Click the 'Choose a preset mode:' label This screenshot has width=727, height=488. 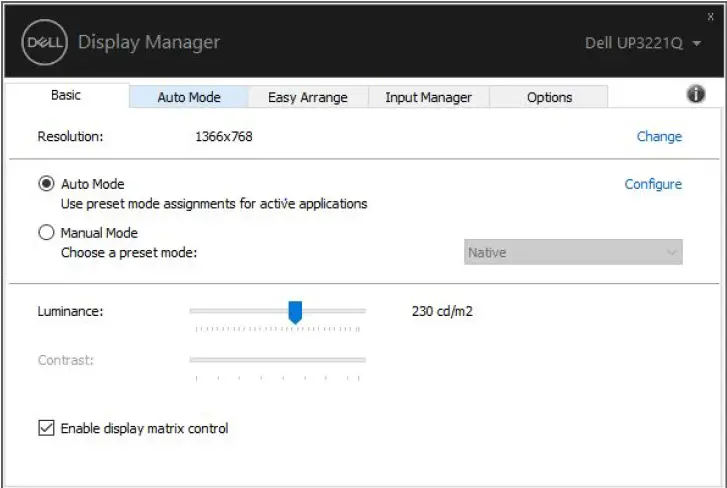pos(129,253)
